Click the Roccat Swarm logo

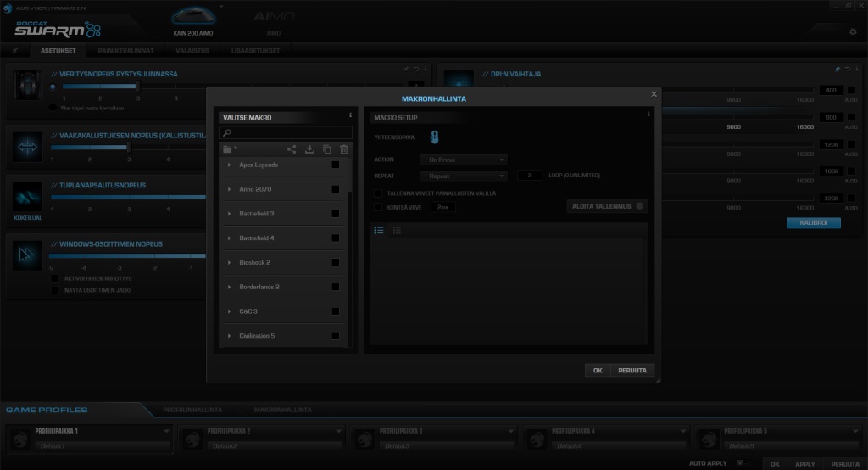tap(58, 29)
